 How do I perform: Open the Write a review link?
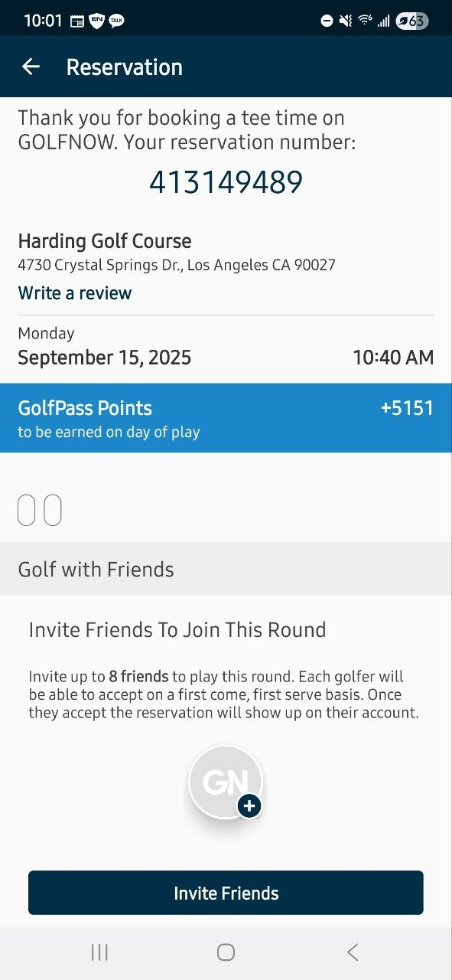tap(75, 293)
